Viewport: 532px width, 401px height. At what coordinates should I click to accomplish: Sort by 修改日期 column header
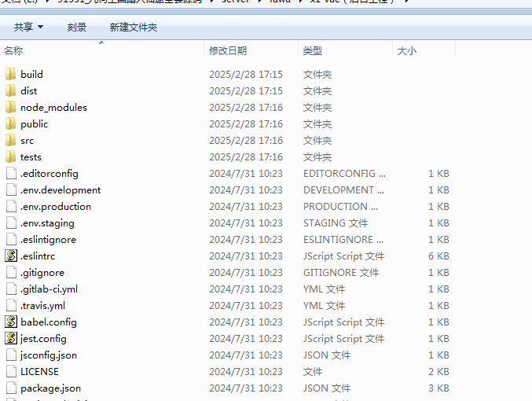[x=228, y=51]
